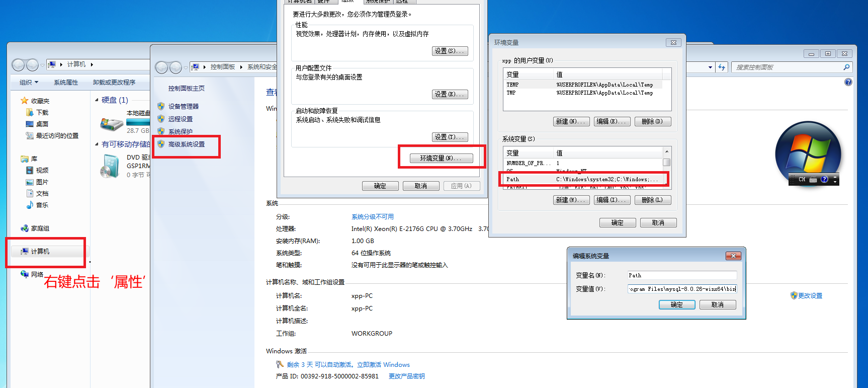Click 变量值 input field in edit dialog
The image size is (868, 388).
(x=682, y=289)
